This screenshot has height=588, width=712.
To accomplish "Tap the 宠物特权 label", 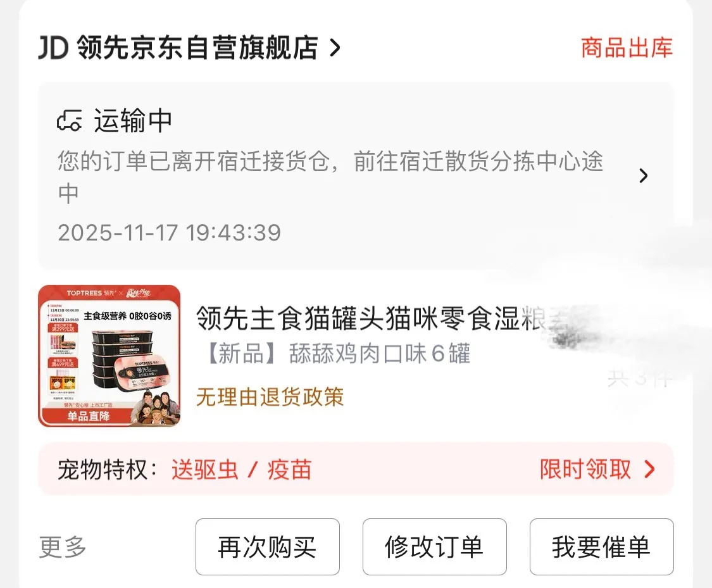I will (108, 469).
